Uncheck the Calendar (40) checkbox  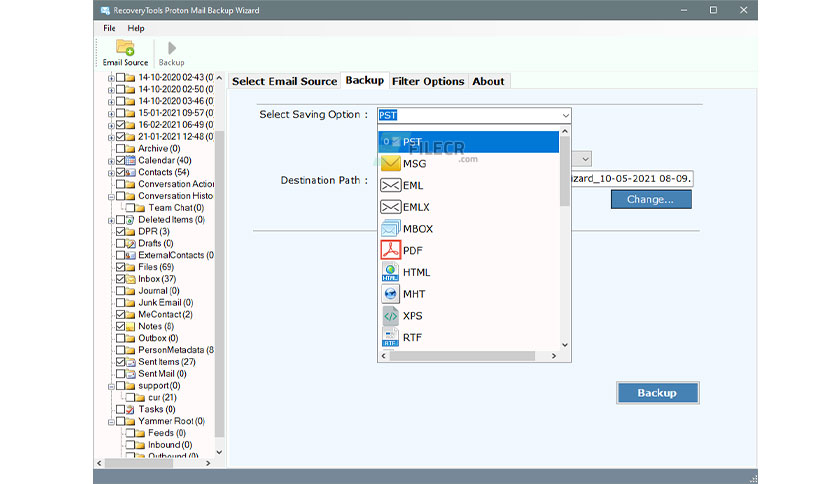[120, 160]
